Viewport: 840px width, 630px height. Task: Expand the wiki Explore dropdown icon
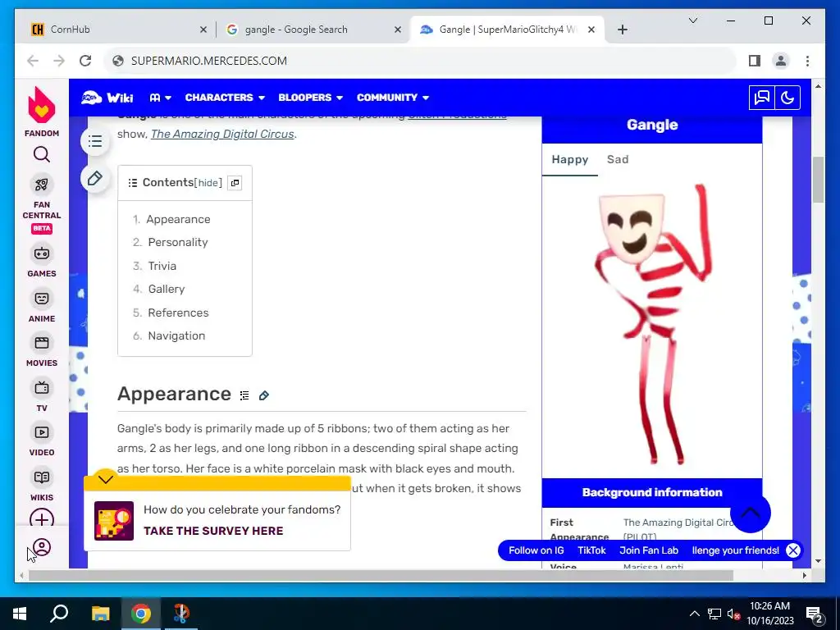[x=160, y=98]
